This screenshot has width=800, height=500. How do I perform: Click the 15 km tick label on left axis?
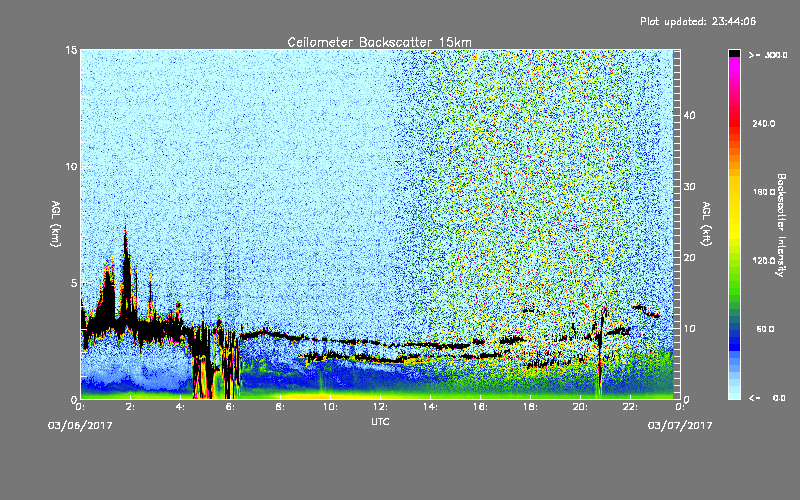[71, 50]
